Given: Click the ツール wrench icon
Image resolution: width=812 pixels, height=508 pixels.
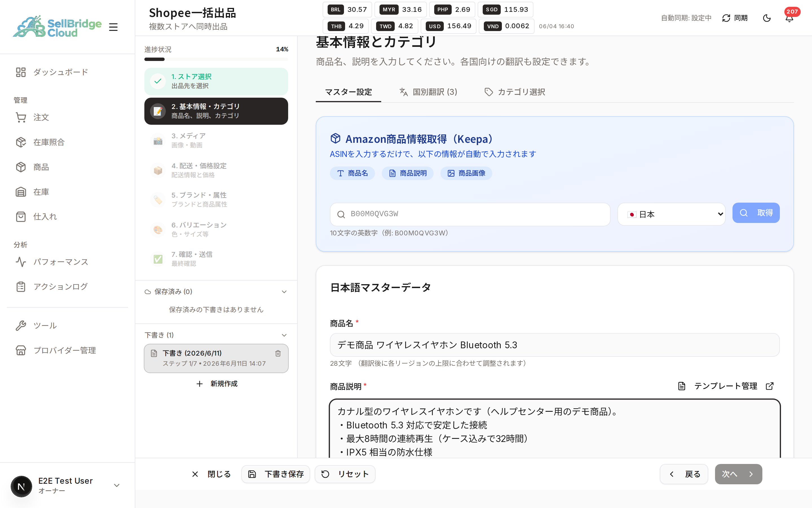Looking at the screenshot, I should click(x=21, y=326).
